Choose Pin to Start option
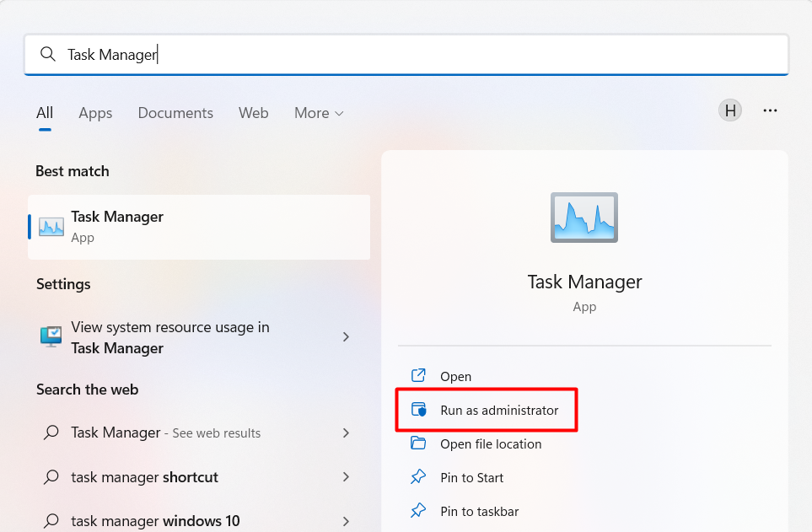812x532 pixels. click(x=471, y=477)
